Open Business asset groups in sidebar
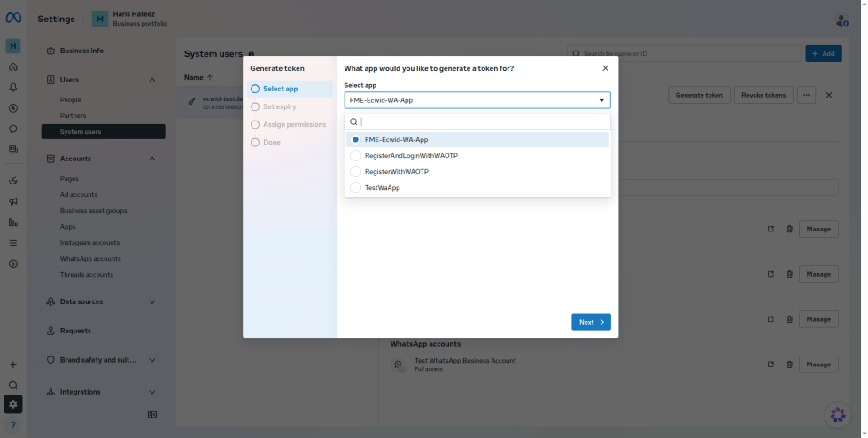This screenshot has width=868, height=438. [x=94, y=211]
